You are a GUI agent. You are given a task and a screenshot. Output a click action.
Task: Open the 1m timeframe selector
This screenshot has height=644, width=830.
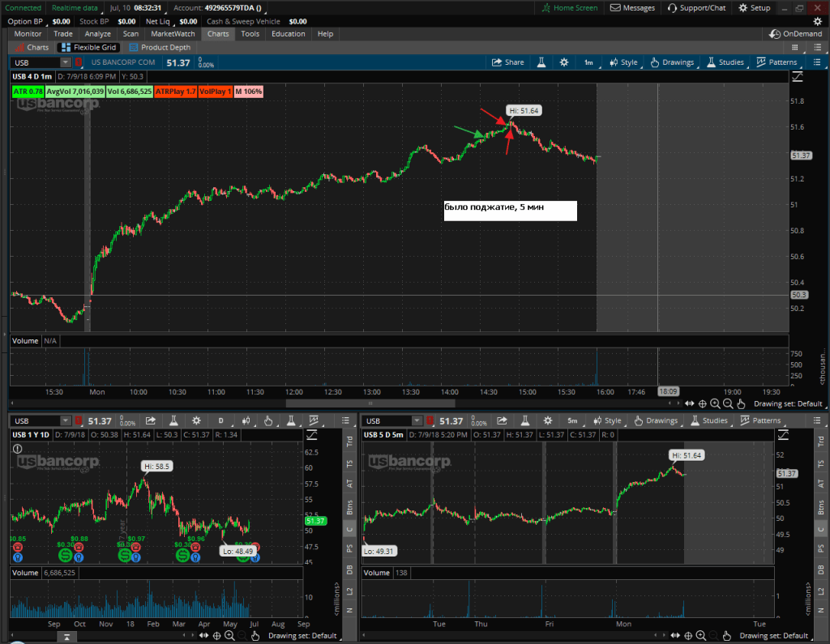(x=588, y=62)
